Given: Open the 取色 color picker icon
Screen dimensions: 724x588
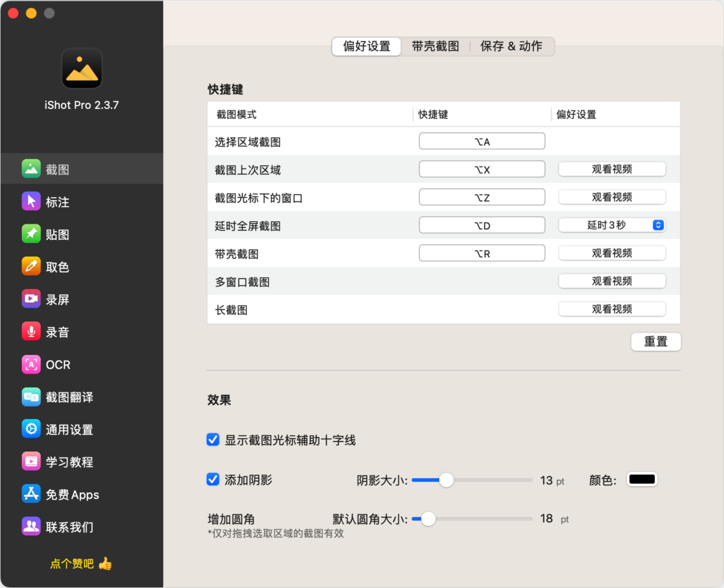Looking at the screenshot, I should [31, 266].
